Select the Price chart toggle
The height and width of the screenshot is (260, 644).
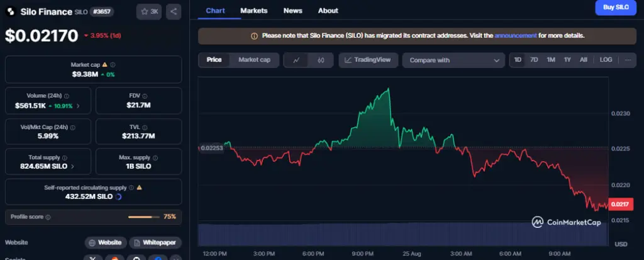coord(214,60)
